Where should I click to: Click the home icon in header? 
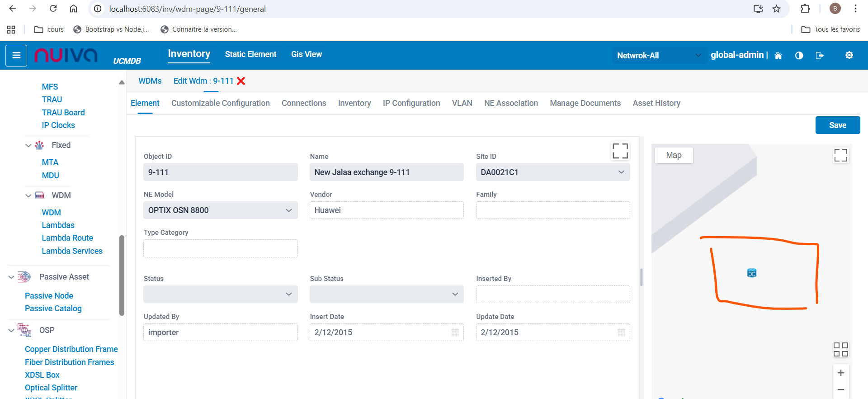[x=778, y=56]
